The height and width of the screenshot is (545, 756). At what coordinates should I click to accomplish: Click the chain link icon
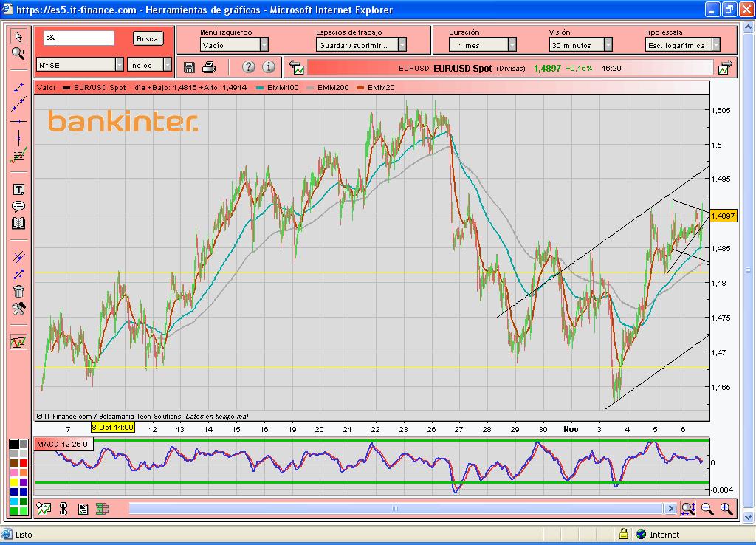pyautogui.click(x=63, y=509)
